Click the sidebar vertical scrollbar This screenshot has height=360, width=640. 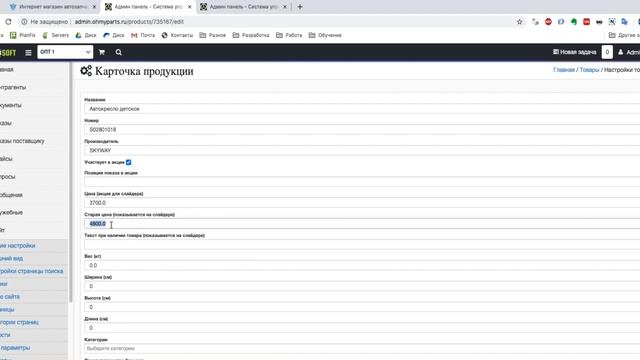click(71, 182)
